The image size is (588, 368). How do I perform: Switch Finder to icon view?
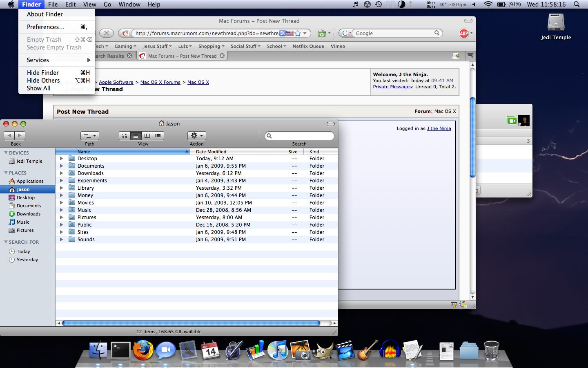click(125, 135)
